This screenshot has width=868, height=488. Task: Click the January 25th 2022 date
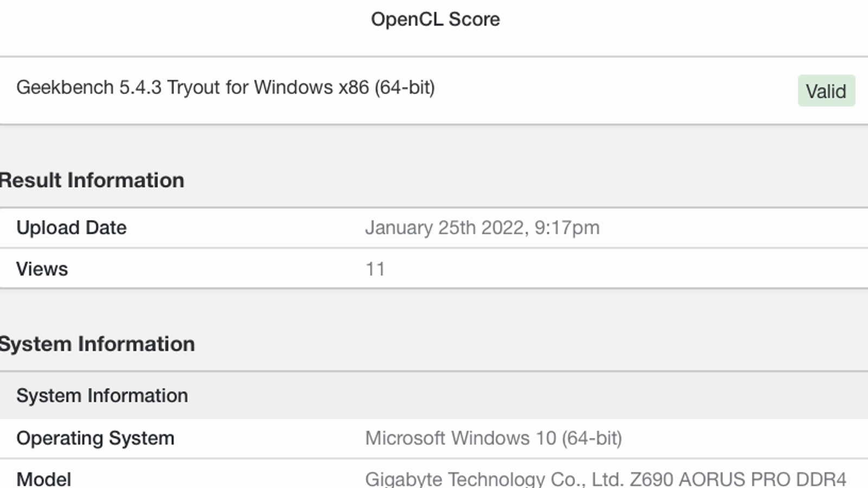[445, 228]
